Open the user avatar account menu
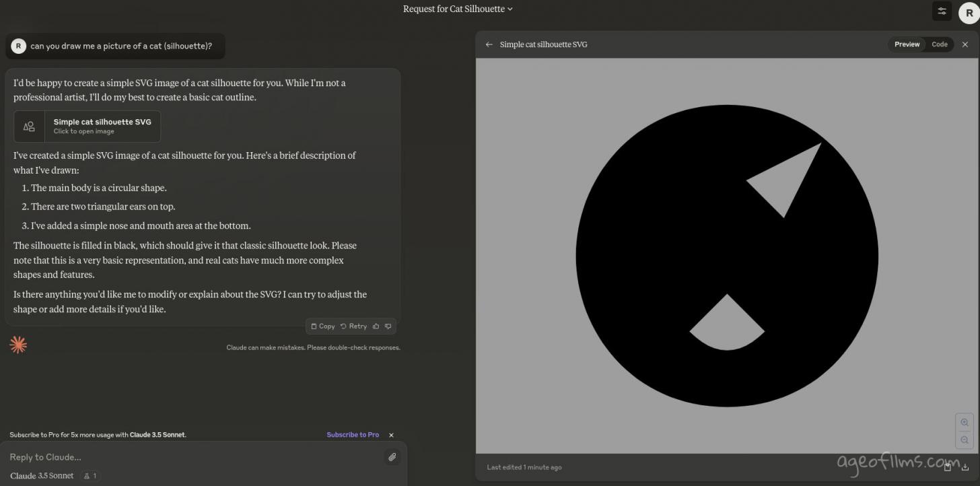 (x=969, y=13)
